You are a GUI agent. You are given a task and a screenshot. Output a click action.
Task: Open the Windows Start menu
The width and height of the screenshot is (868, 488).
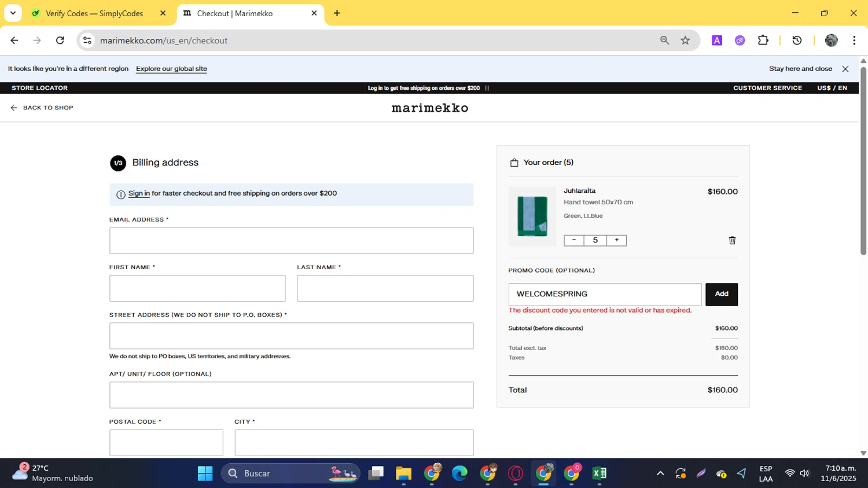pos(205,474)
